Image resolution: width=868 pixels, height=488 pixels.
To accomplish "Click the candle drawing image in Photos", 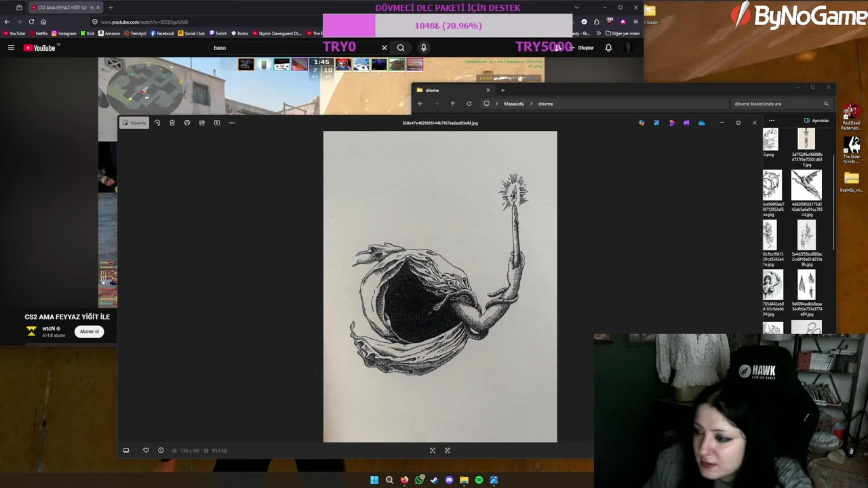I will coord(440,287).
